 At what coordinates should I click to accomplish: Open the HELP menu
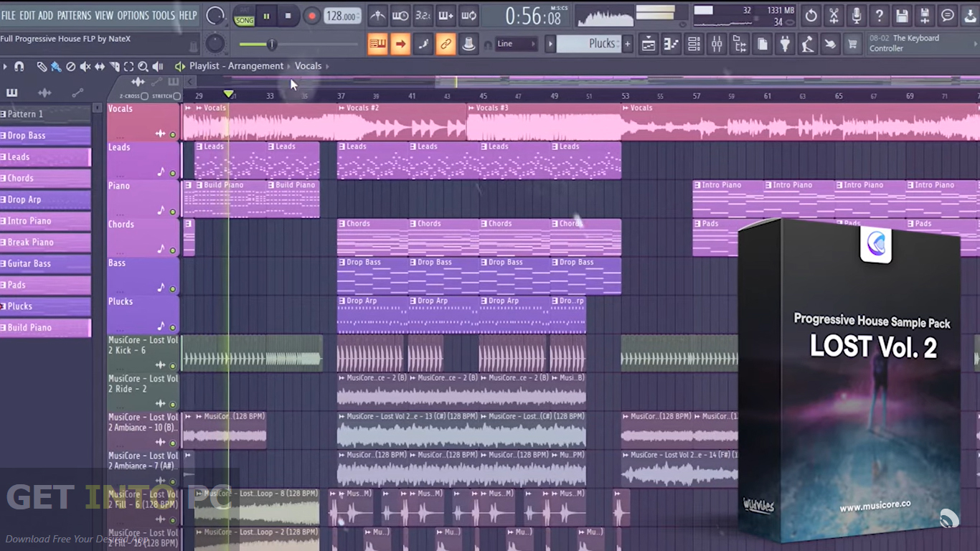[x=187, y=15]
